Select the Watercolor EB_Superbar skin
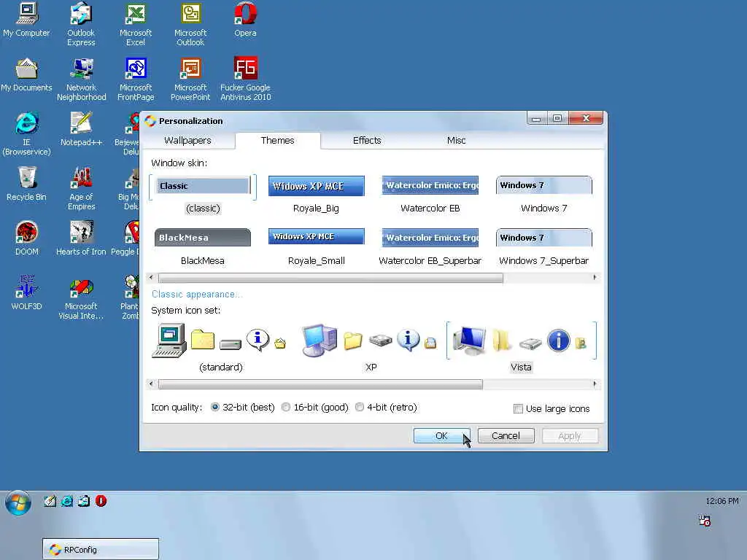Viewport: 747px width, 560px height. pos(430,246)
